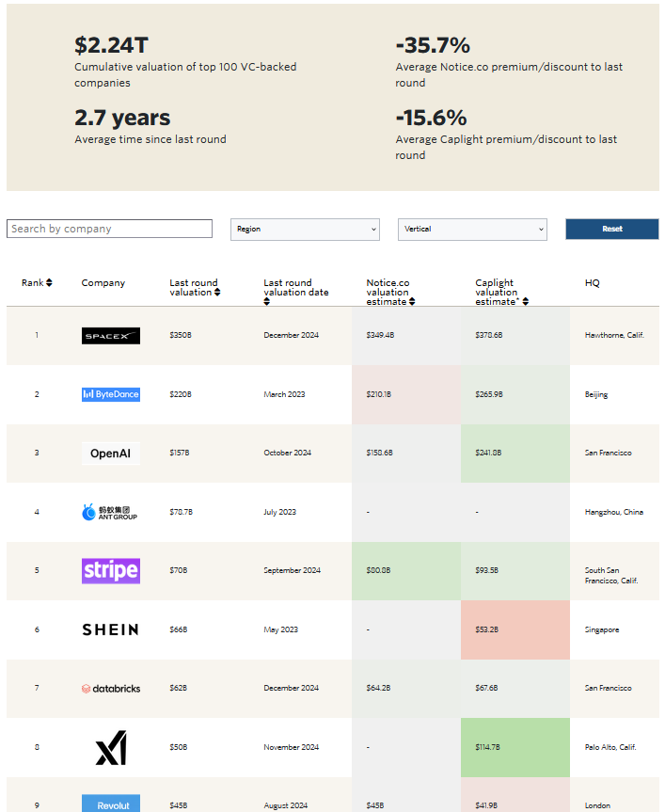The image size is (665, 812).
Task: Click the -35.7% Notice.co discount figure
Action: coord(433,45)
